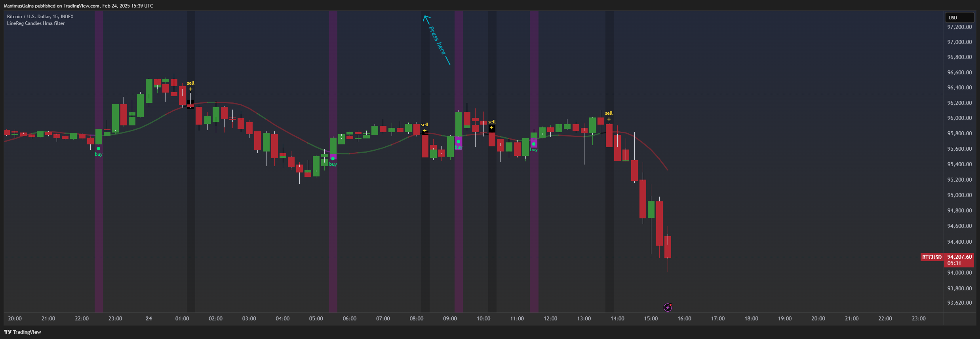Select the sell plus marker near 10:00
Image resolution: width=980 pixels, height=339 pixels.
(491, 128)
